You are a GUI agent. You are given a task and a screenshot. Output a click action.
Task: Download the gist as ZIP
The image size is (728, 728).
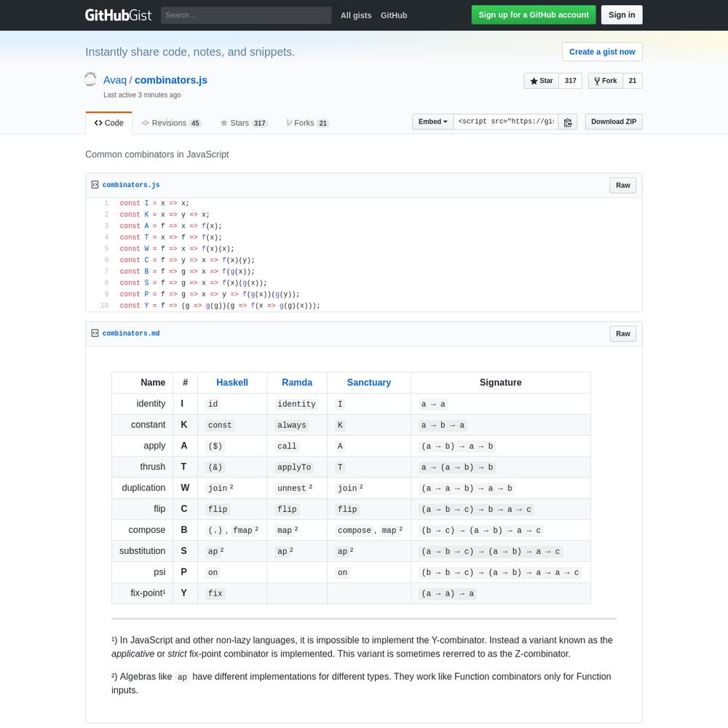click(x=614, y=122)
